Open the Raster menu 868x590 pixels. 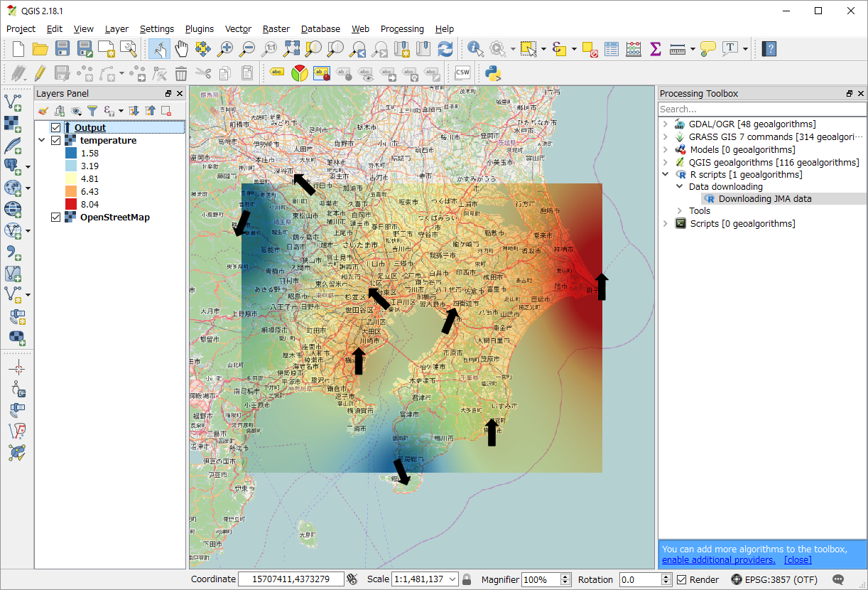[x=276, y=29]
